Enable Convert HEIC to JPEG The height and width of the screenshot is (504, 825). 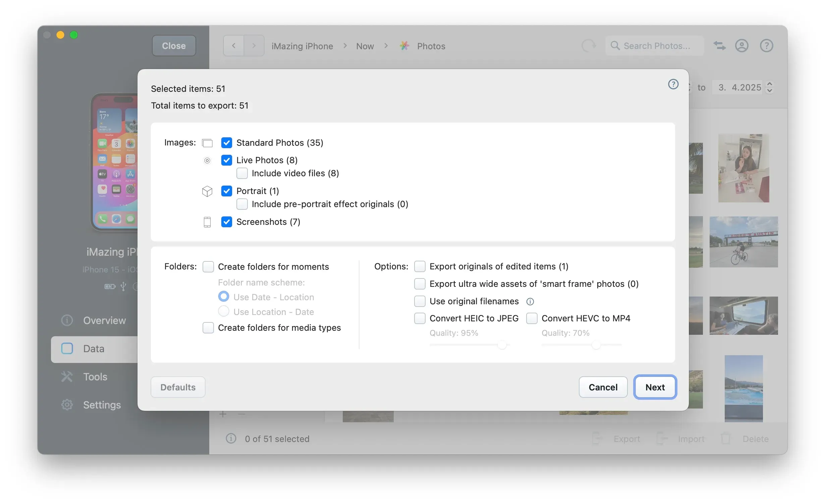pyautogui.click(x=420, y=318)
